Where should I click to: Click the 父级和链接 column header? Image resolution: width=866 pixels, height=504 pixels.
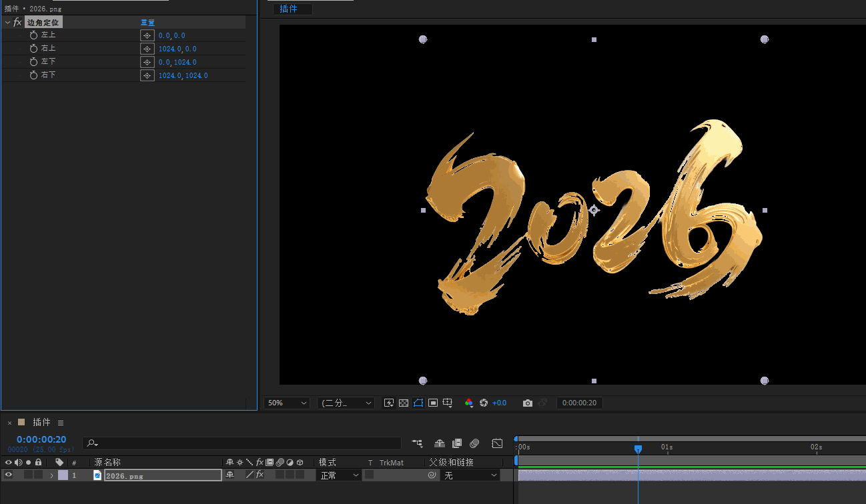tap(451, 462)
